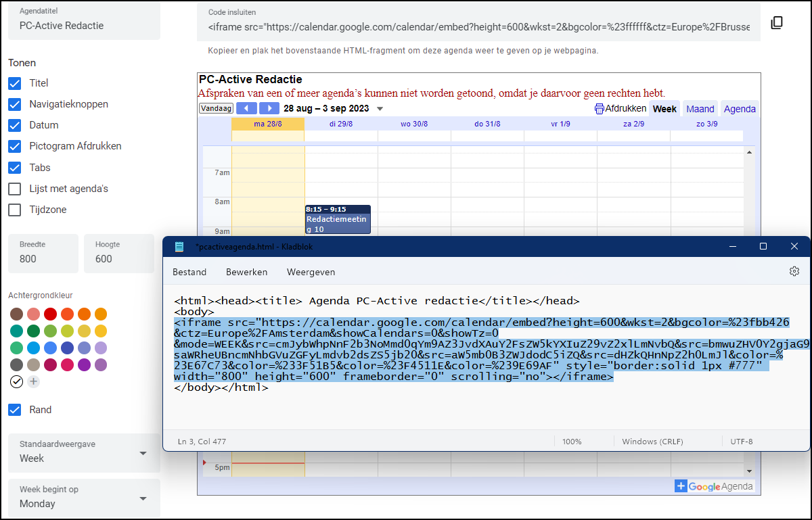Click the calendar scrollbar up arrow
The image size is (812, 520).
[x=748, y=152]
